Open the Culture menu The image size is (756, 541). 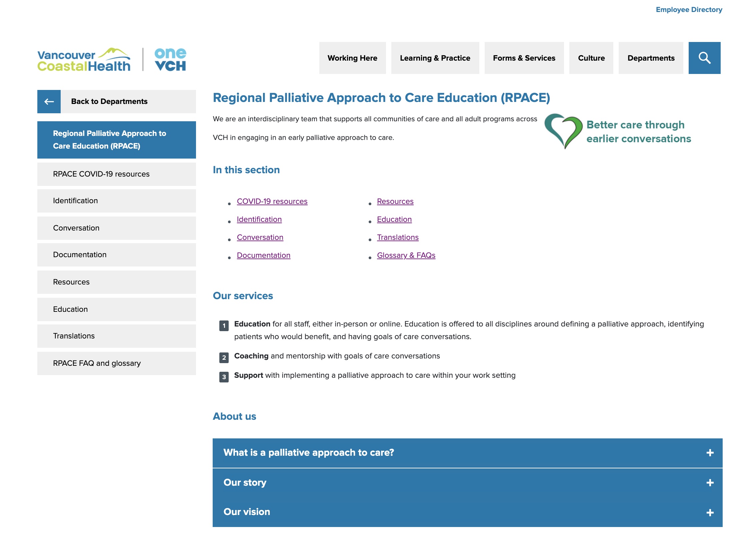point(591,58)
